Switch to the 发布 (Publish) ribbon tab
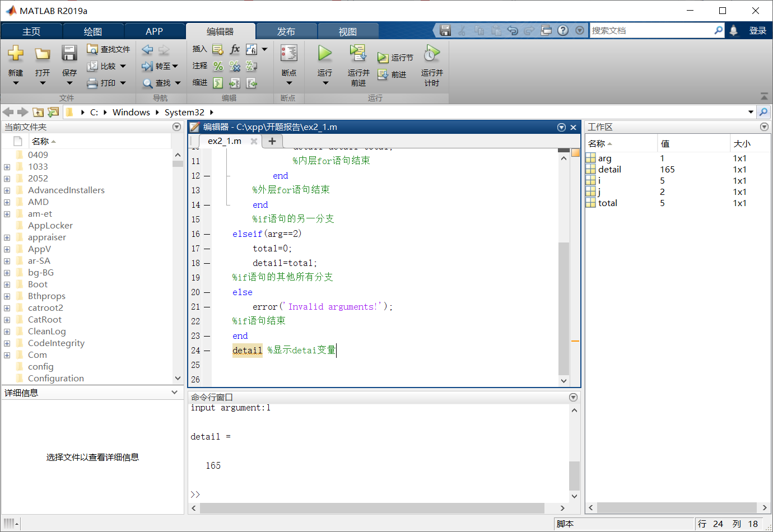 [x=286, y=31]
